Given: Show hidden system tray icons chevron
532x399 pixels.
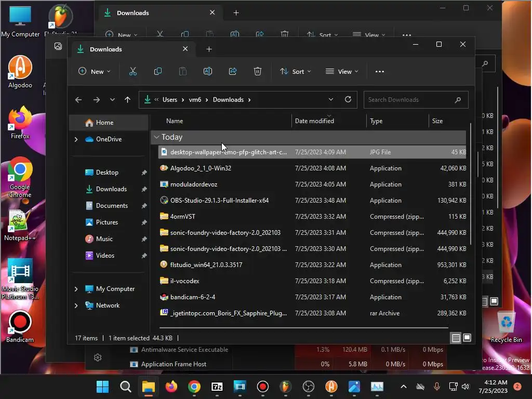Looking at the screenshot, I should pyautogui.click(x=403, y=387).
